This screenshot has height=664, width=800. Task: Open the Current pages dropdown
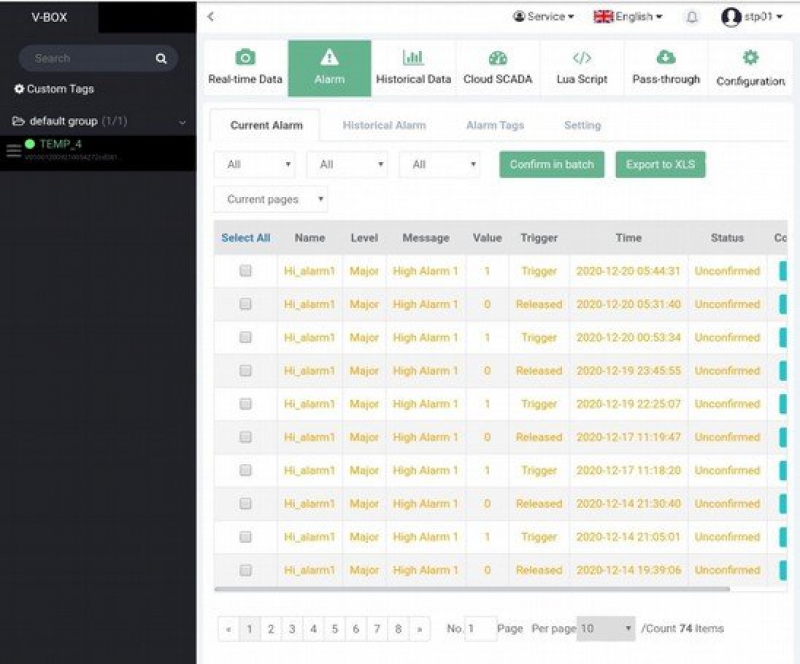271,199
